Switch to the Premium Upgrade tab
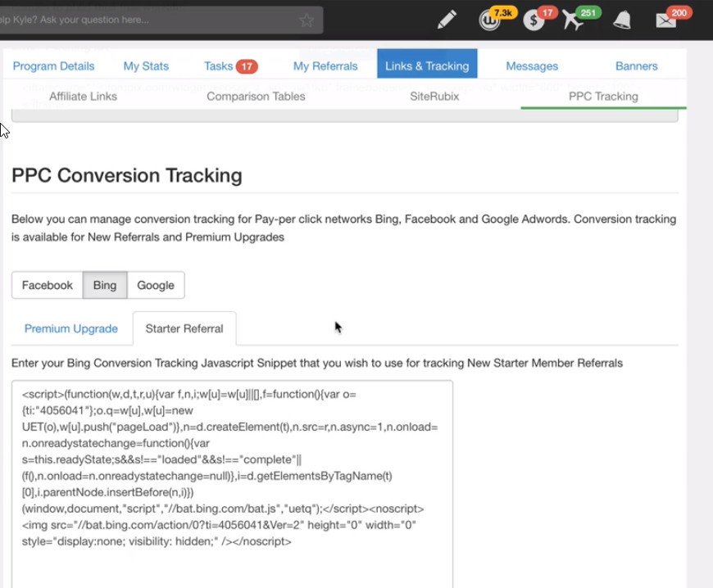 71,328
